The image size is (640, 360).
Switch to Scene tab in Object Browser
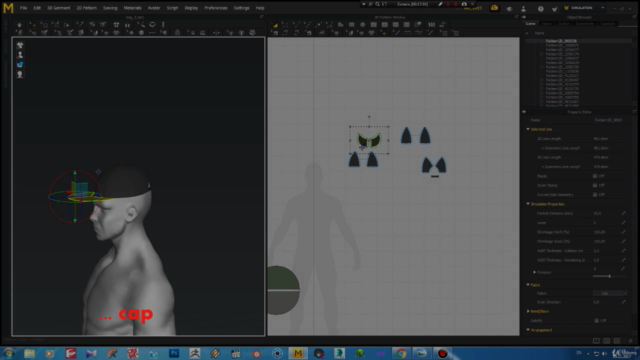[x=531, y=24]
